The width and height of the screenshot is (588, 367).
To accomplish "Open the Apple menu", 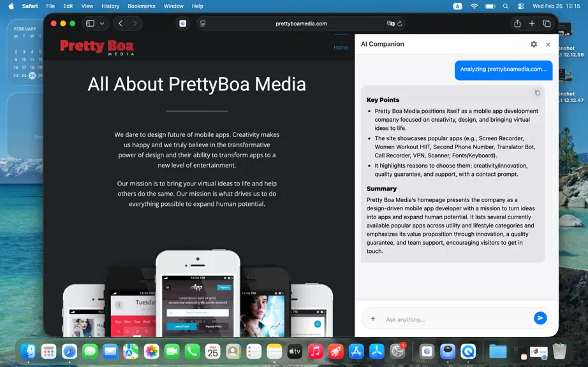I will [x=11, y=6].
